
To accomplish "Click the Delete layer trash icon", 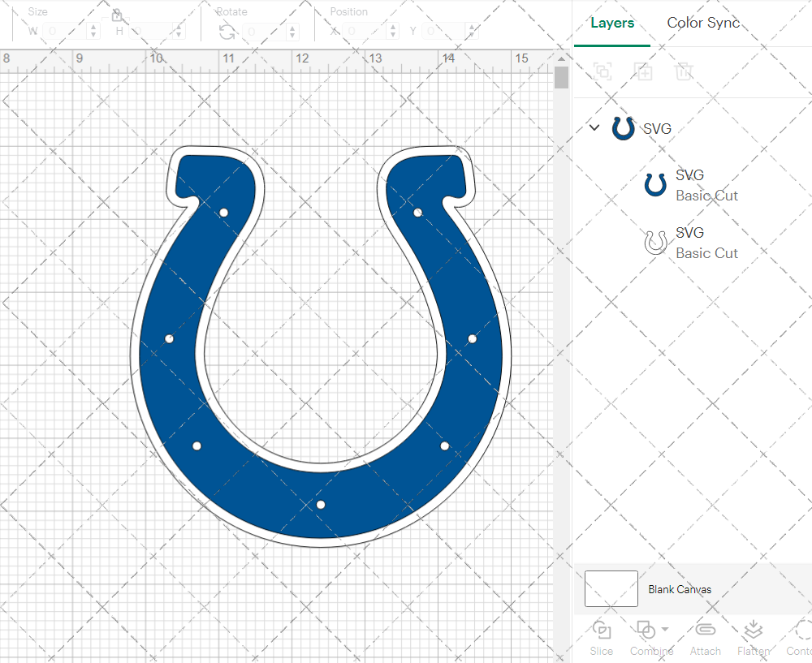I will 684,71.
